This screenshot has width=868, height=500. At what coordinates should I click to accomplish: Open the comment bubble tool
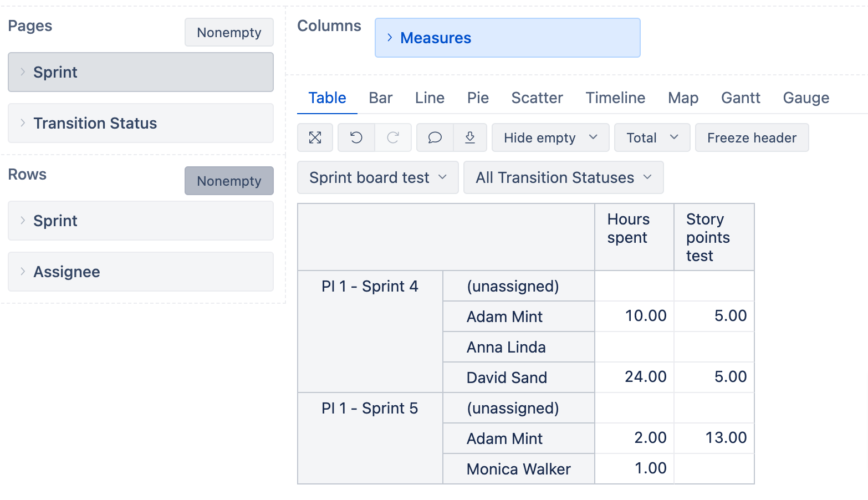coord(436,137)
